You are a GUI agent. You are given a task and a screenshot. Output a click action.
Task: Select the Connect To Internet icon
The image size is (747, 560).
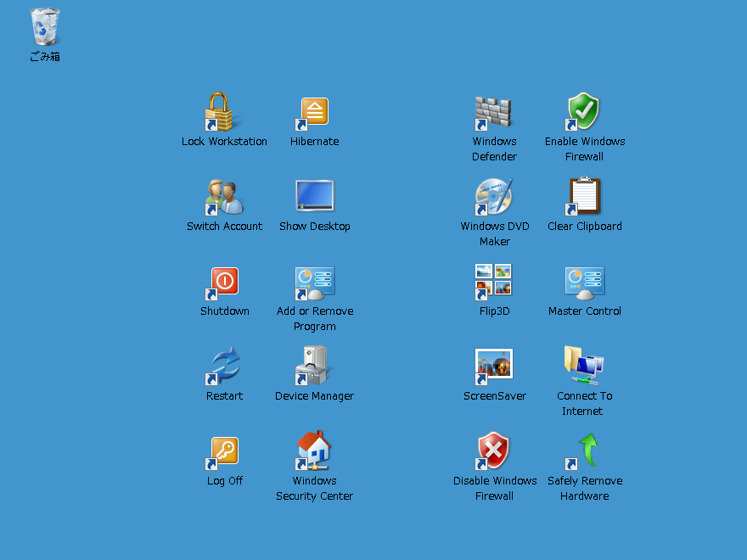584,365
